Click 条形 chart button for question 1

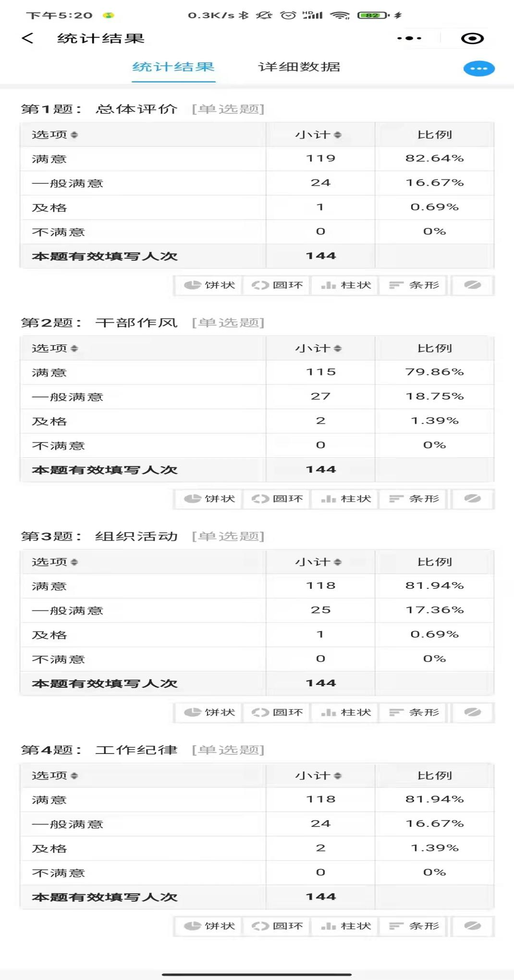click(x=414, y=285)
